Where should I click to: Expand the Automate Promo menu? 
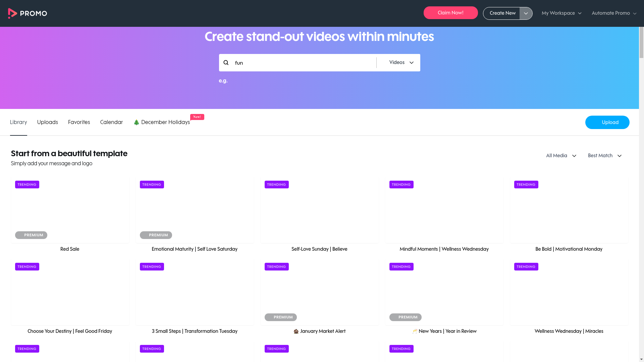[x=614, y=13]
